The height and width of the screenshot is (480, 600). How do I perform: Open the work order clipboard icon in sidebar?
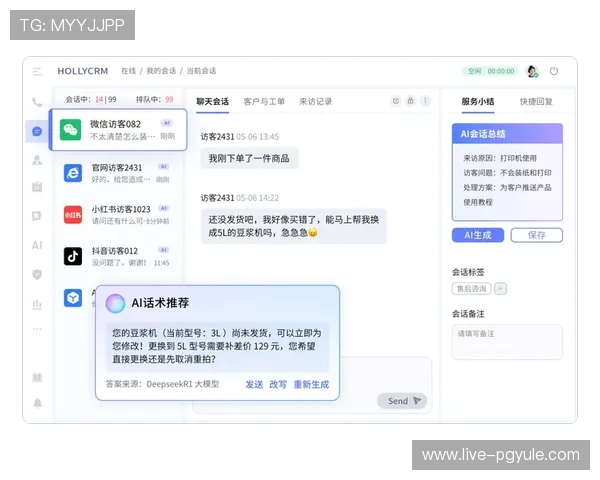(37, 187)
